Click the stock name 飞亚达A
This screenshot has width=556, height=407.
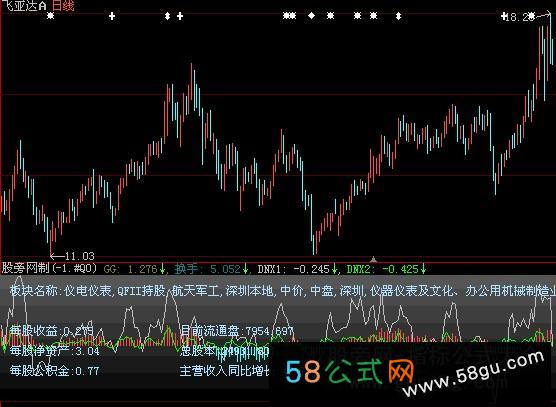(24, 6)
